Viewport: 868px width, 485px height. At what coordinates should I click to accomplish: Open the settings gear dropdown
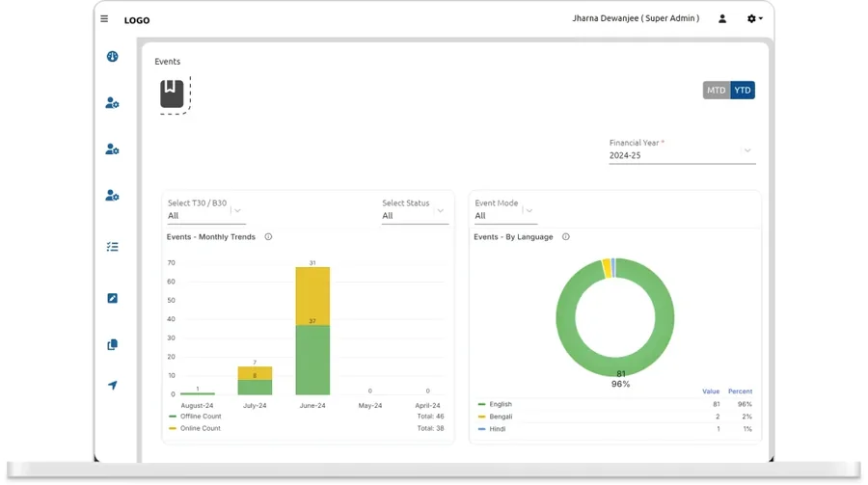[754, 19]
